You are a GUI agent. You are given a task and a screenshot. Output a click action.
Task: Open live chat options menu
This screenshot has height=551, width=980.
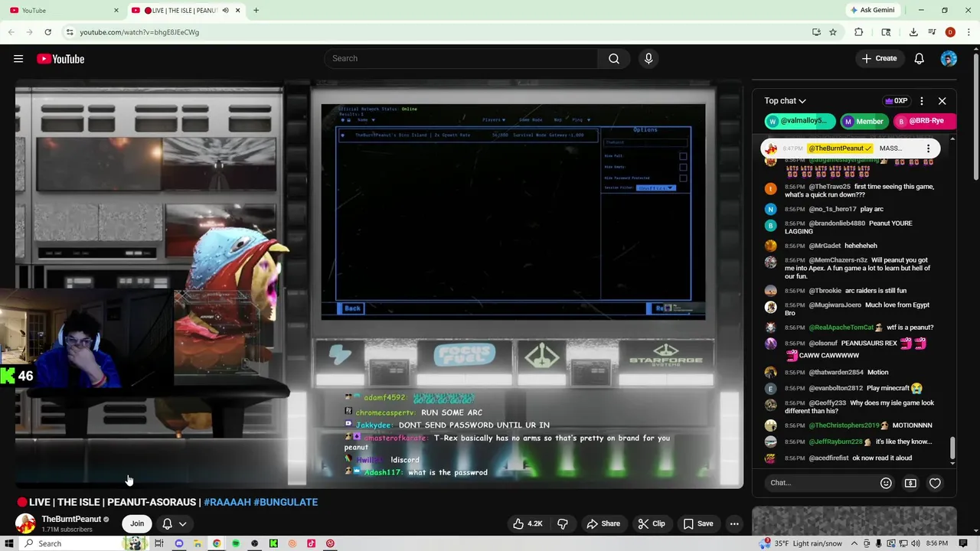click(922, 101)
